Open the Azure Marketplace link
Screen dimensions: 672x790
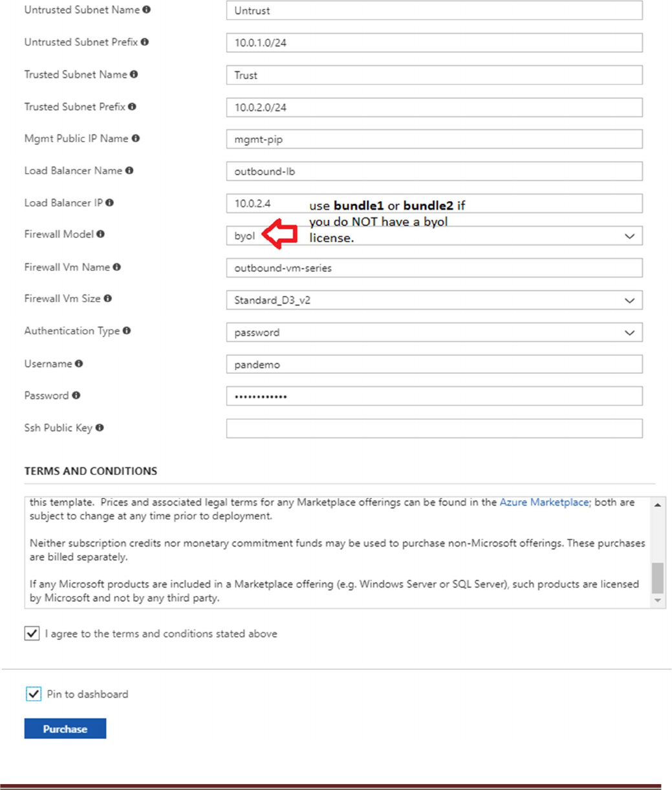coord(544,502)
